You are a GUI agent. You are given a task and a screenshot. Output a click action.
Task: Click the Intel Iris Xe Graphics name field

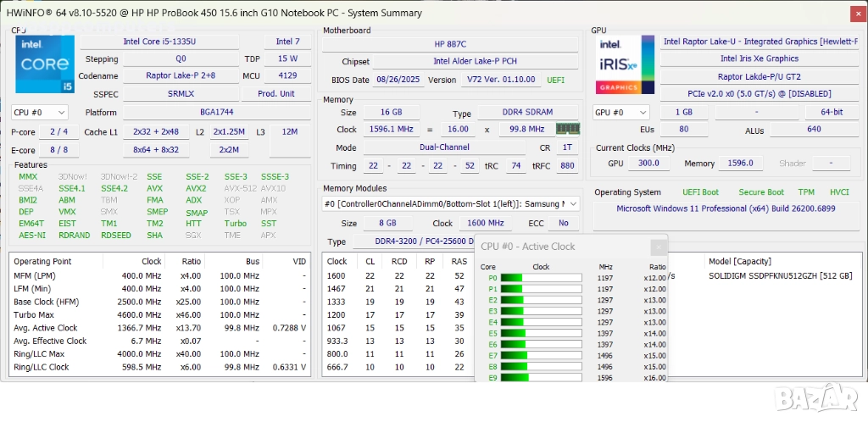(759, 58)
